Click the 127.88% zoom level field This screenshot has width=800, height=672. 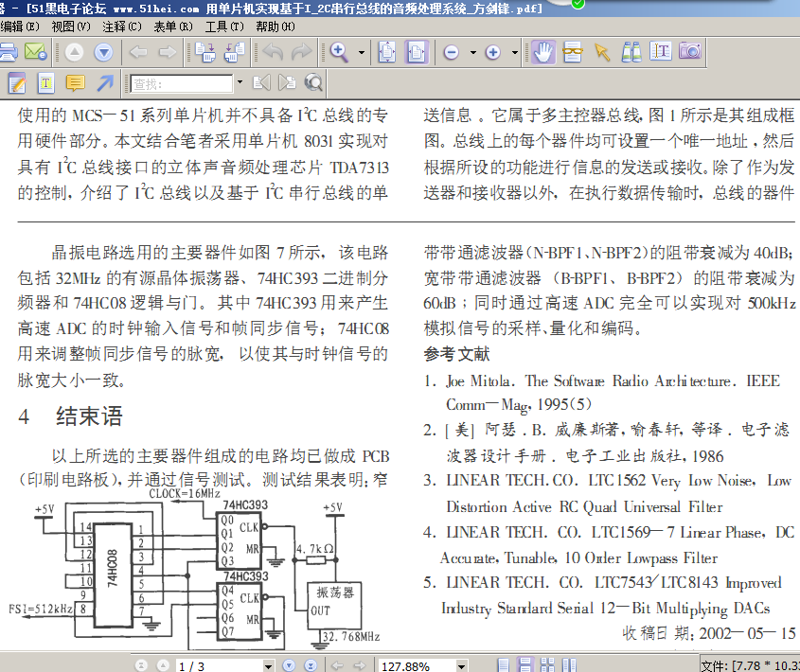point(417,666)
